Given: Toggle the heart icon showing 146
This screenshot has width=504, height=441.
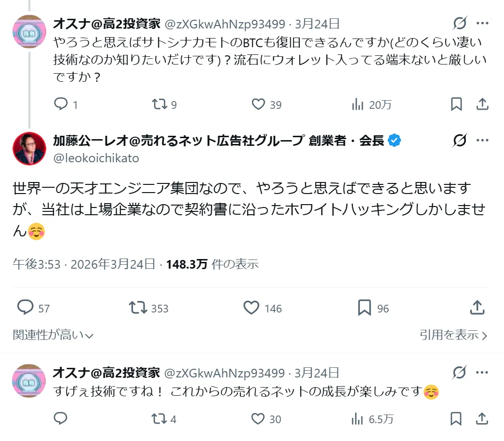Looking at the screenshot, I should [x=252, y=307].
